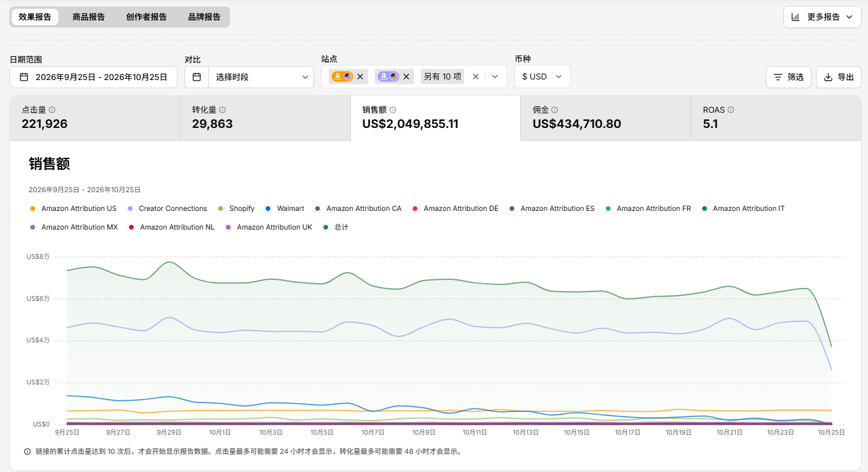Screen dimensions: 868x472
Task: Switch to 品牌报告 tab
Action: [x=204, y=17]
